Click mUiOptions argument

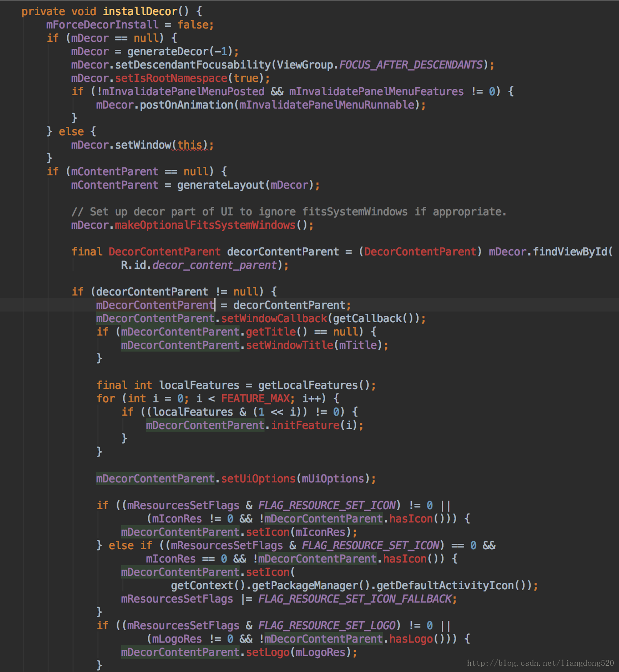point(333,479)
